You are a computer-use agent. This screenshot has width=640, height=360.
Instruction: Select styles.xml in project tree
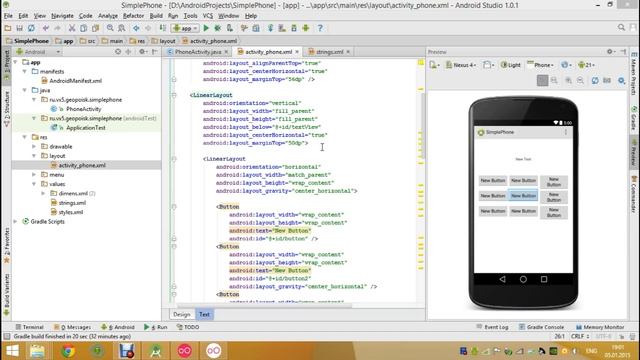tap(67, 212)
